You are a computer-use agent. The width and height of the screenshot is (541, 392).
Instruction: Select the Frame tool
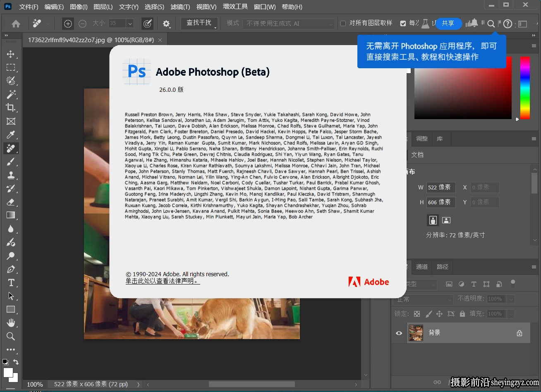pos(11,121)
